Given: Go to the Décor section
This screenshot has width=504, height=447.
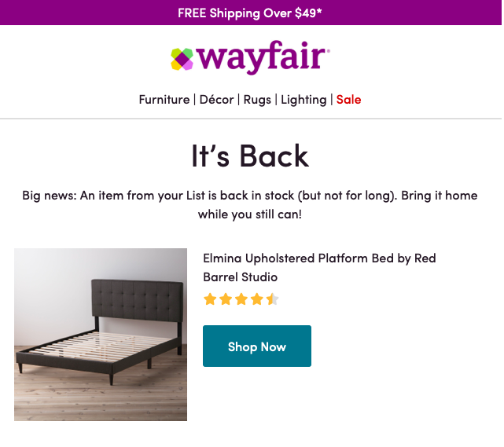Looking at the screenshot, I should click(x=216, y=100).
